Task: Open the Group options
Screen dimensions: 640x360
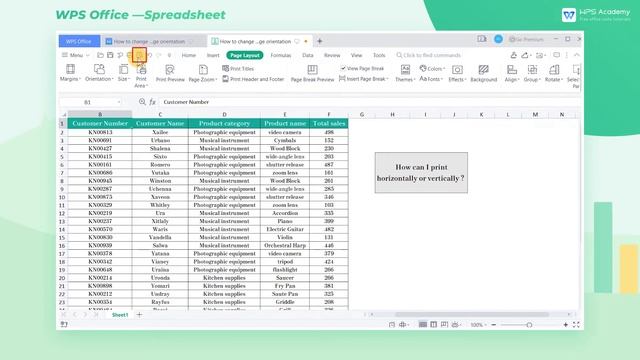Action: pyautogui.click(x=532, y=73)
